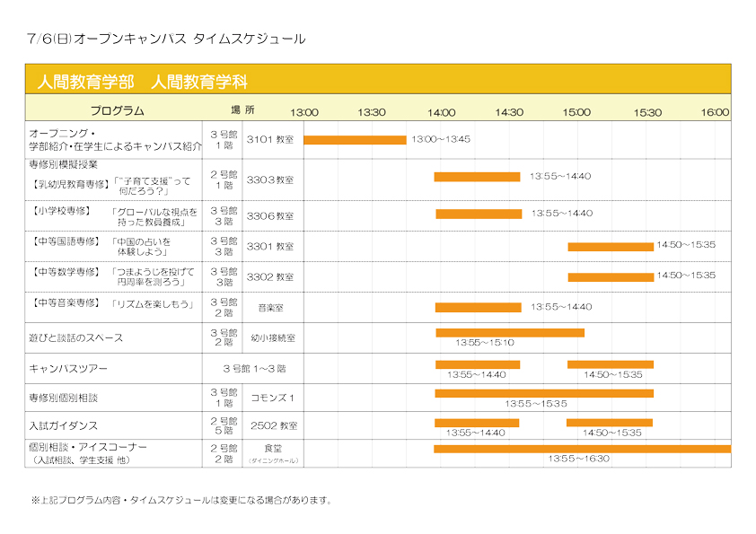
Task: Click the title "7/6(日)オープンキャンパス タイムスケジュール"
Action: pos(166,39)
